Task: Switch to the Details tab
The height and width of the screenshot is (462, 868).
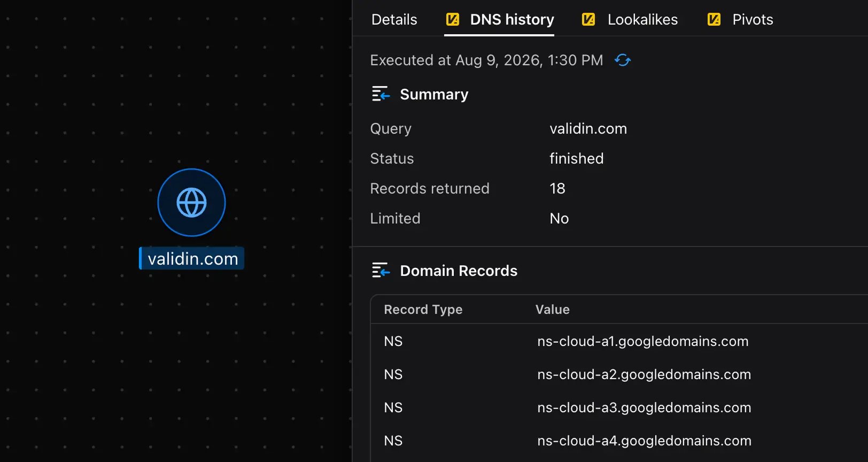Action: pos(394,20)
